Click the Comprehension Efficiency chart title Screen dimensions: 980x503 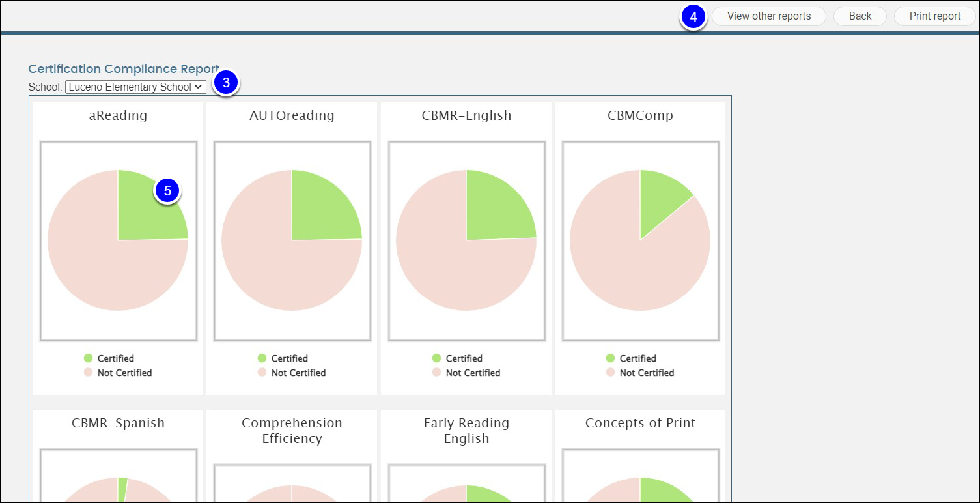[292, 431]
